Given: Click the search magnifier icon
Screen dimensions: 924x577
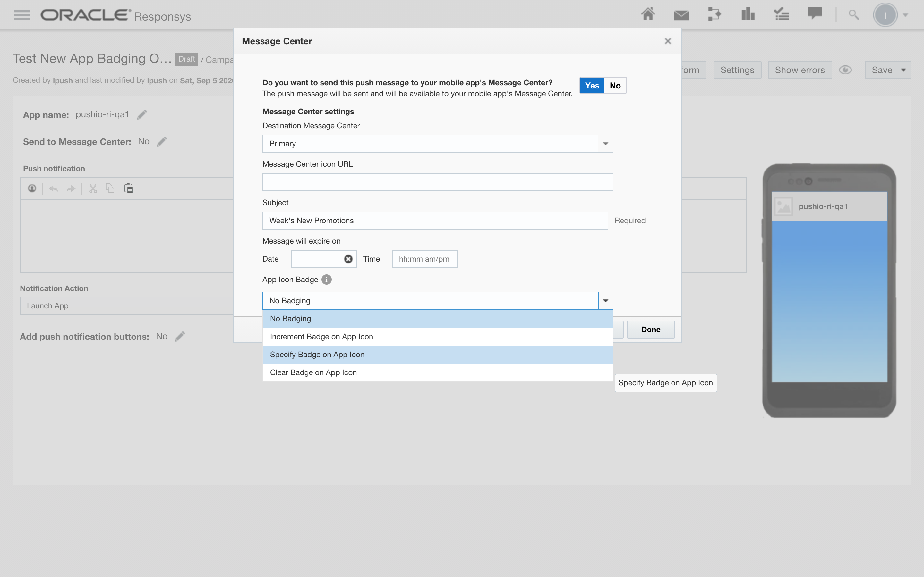Looking at the screenshot, I should [853, 15].
